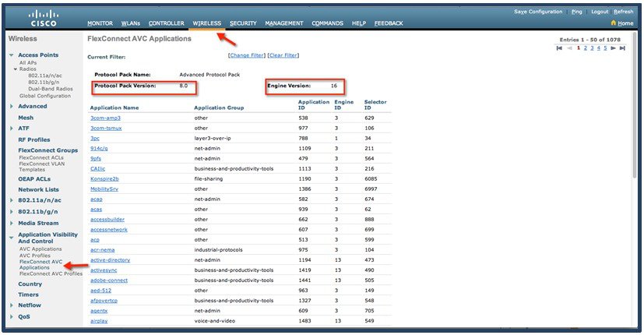Click the Ping link

tap(577, 12)
